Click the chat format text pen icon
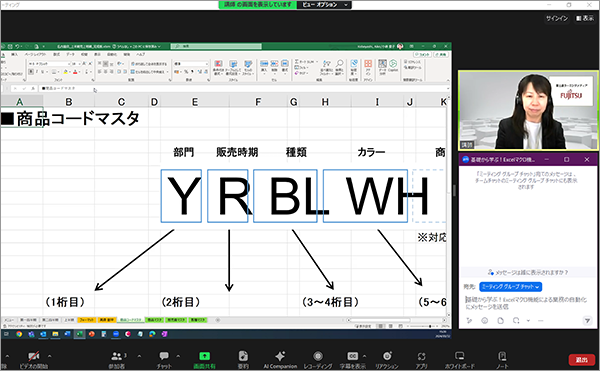 pos(470,321)
